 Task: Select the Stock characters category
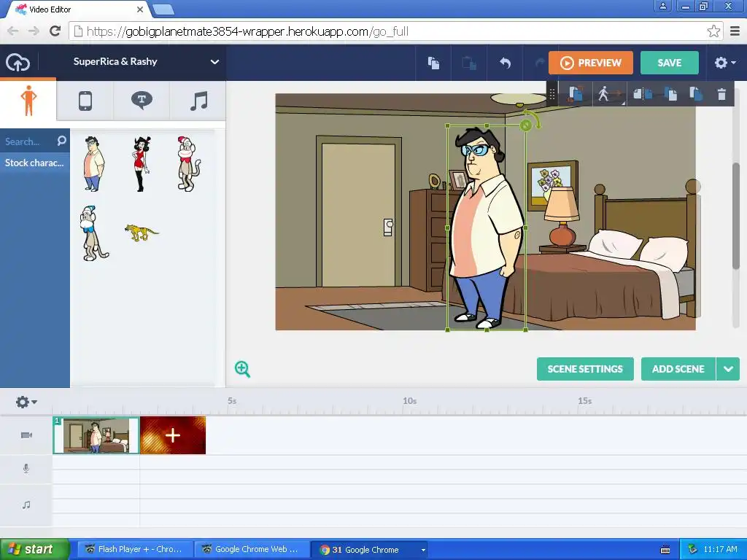tap(34, 163)
